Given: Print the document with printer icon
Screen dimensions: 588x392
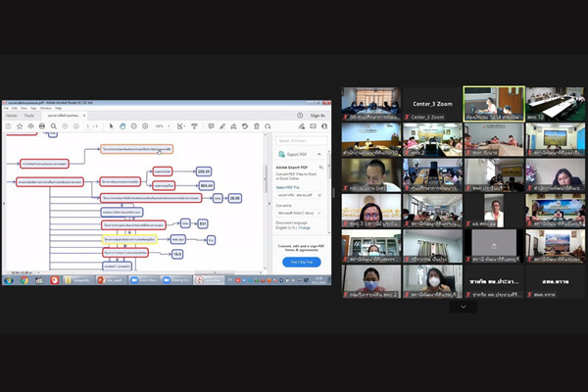Looking at the screenshot, I should coord(42,126).
